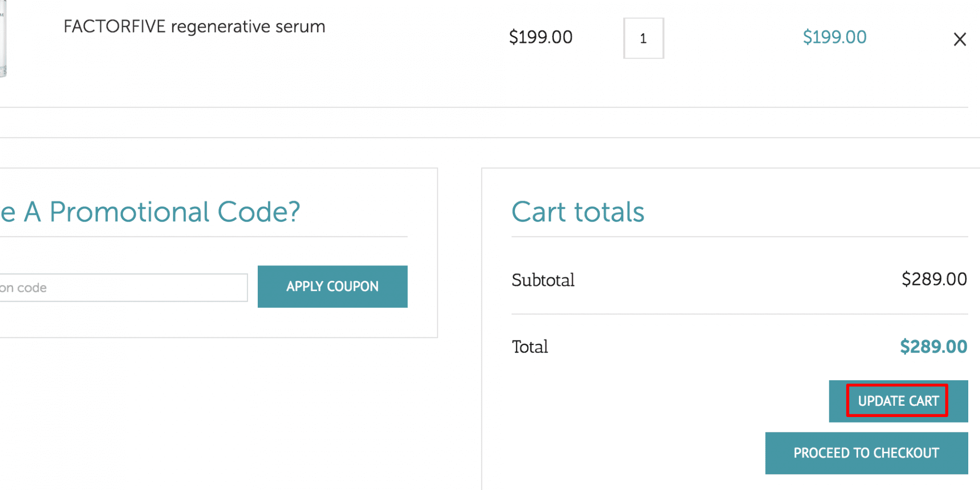Click the divider under the Cart totals heading

tap(740, 236)
